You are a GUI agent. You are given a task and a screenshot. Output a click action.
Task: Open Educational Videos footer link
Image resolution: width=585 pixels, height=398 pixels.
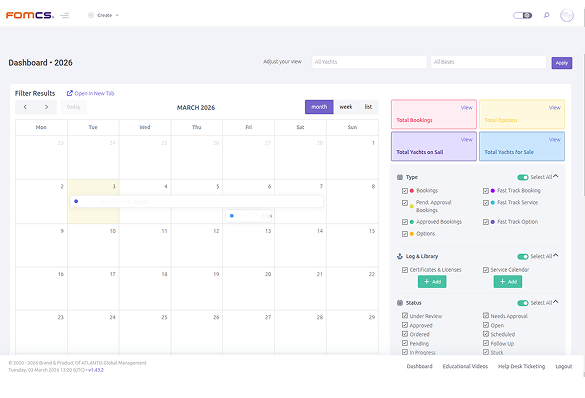465,366
